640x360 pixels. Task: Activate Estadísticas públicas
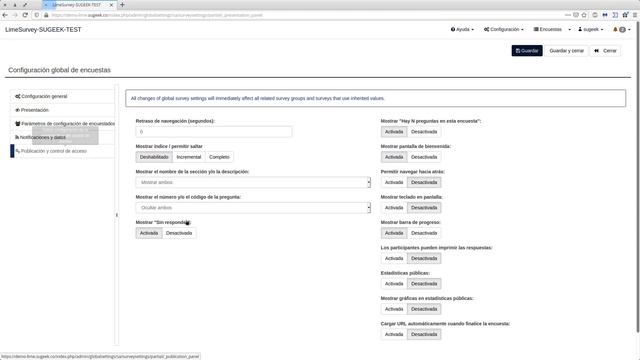(394, 284)
